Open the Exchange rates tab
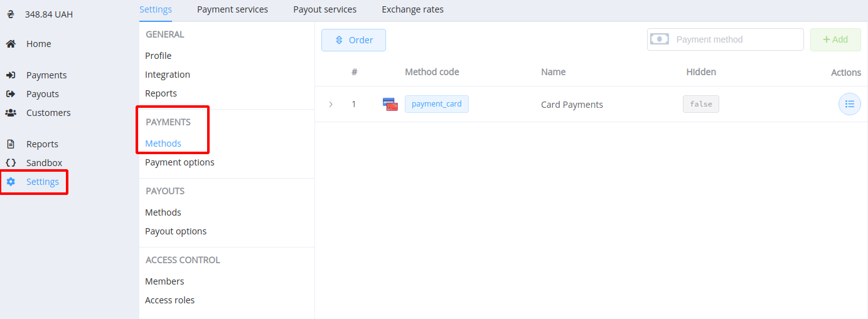The image size is (868, 319). [x=412, y=9]
